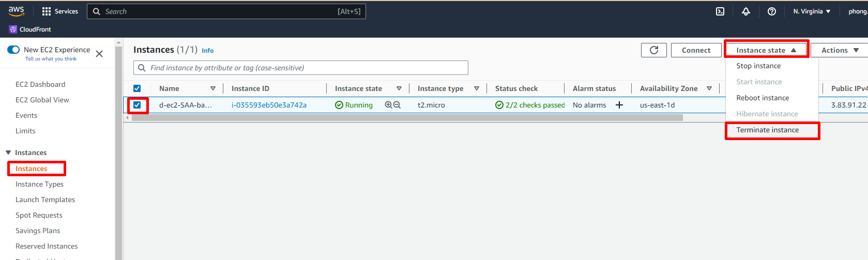
Task: Click the refresh instances button
Action: coord(653,50)
